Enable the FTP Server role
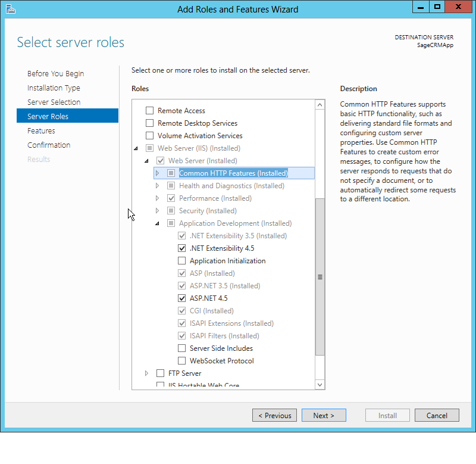Viewport: 476px width, 464px height. click(160, 373)
